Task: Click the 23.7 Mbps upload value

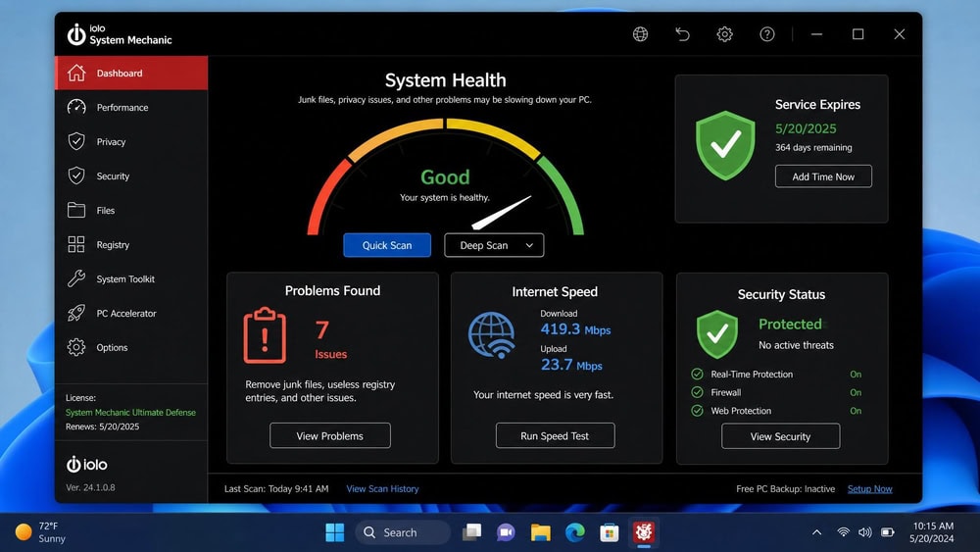Action: pos(571,365)
